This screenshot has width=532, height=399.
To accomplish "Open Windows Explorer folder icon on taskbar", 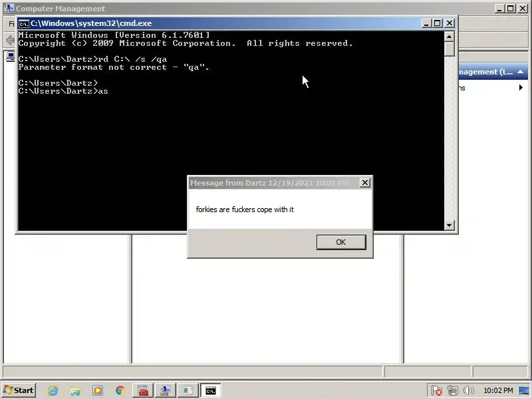I will pyautogui.click(x=75, y=390).
